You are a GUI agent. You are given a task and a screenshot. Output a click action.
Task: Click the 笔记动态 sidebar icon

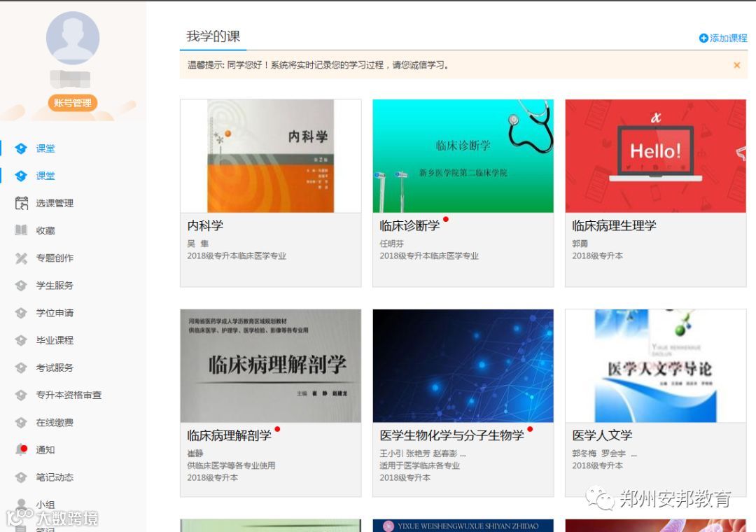pos(21,477)
